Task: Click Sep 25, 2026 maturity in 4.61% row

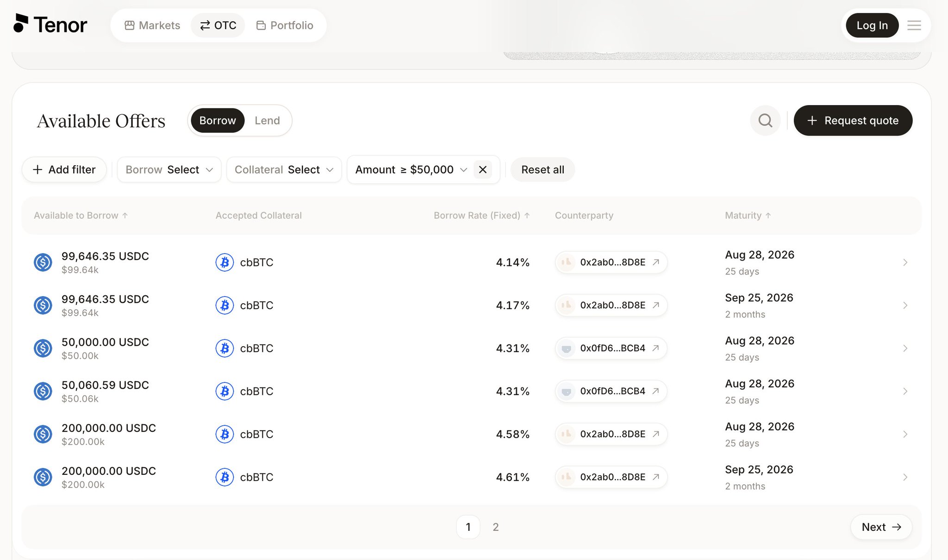Action: (759, 470)
